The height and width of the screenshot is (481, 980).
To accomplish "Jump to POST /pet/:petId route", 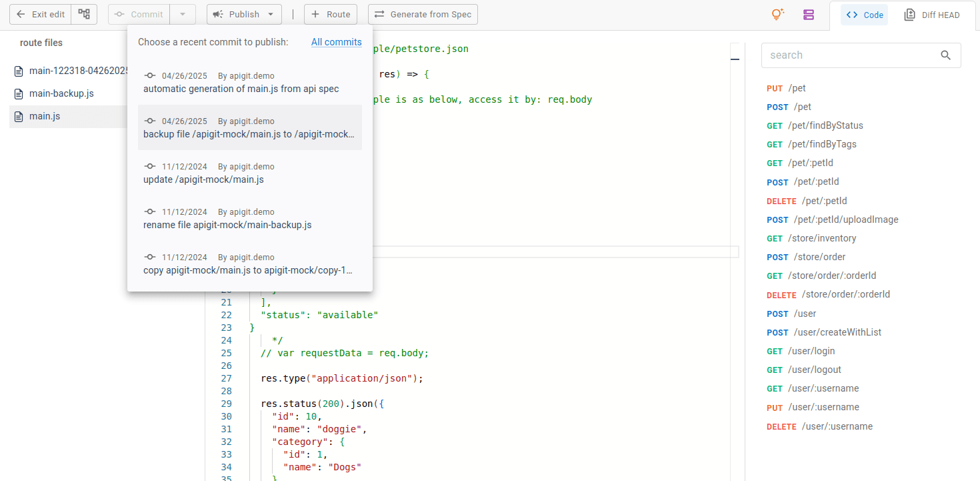I will pos(803,181).
